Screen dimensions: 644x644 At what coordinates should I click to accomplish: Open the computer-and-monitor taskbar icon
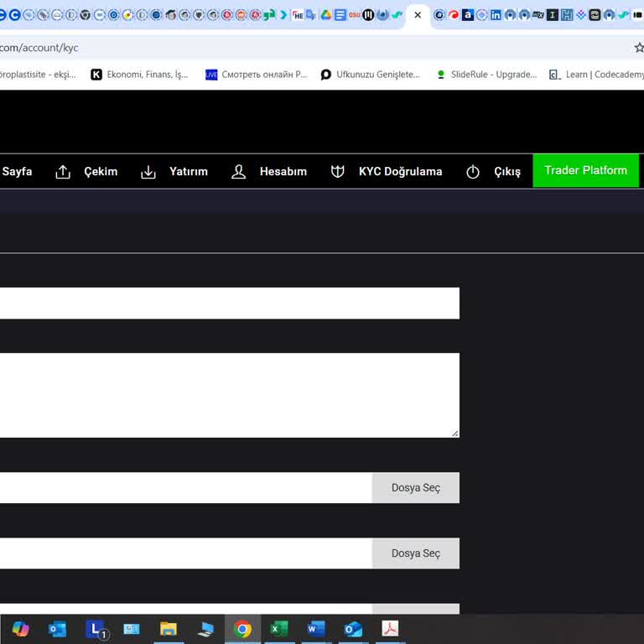205,629
